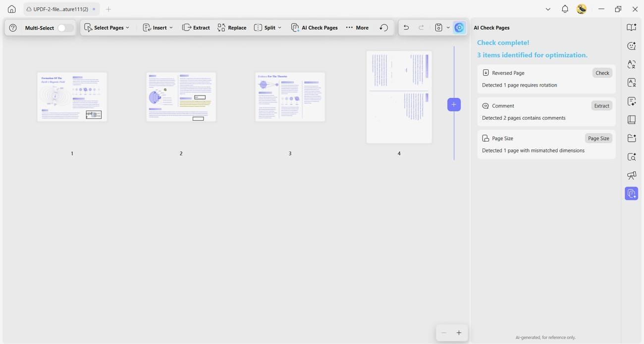The height and width of the screenshot is (344, 644).
Task: Click the rotate pages icon
Action: (x=383, y=28)
